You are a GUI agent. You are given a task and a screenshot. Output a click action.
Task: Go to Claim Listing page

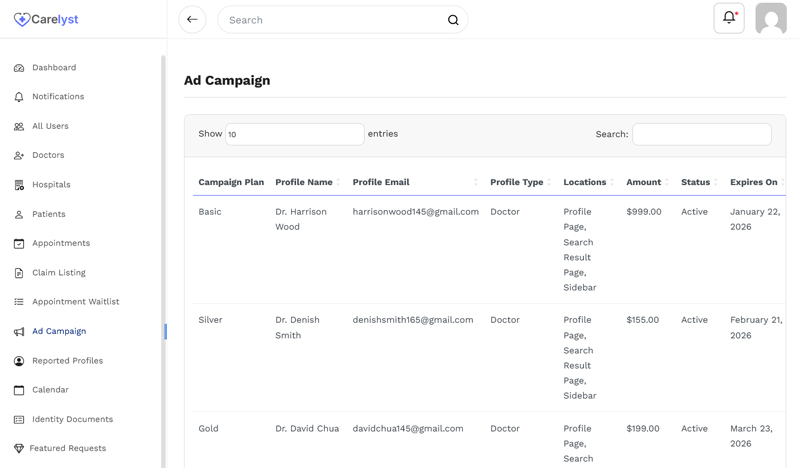59,273
